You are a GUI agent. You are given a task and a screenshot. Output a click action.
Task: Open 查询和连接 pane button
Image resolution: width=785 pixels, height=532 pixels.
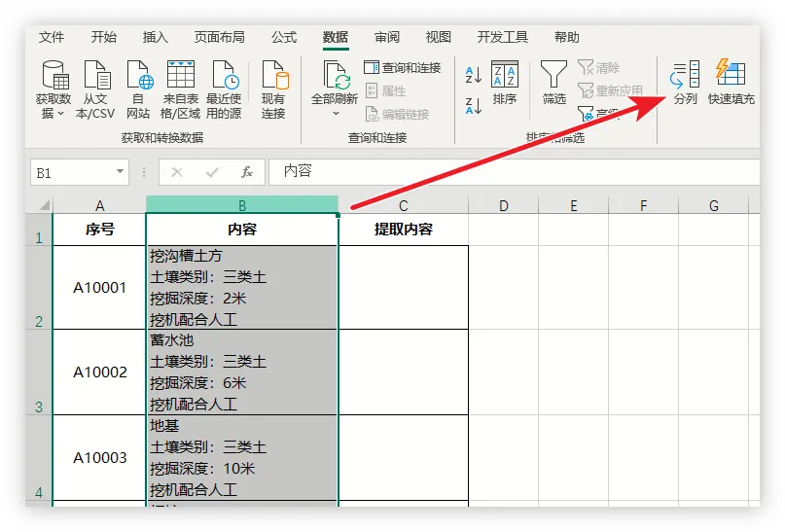402,67
